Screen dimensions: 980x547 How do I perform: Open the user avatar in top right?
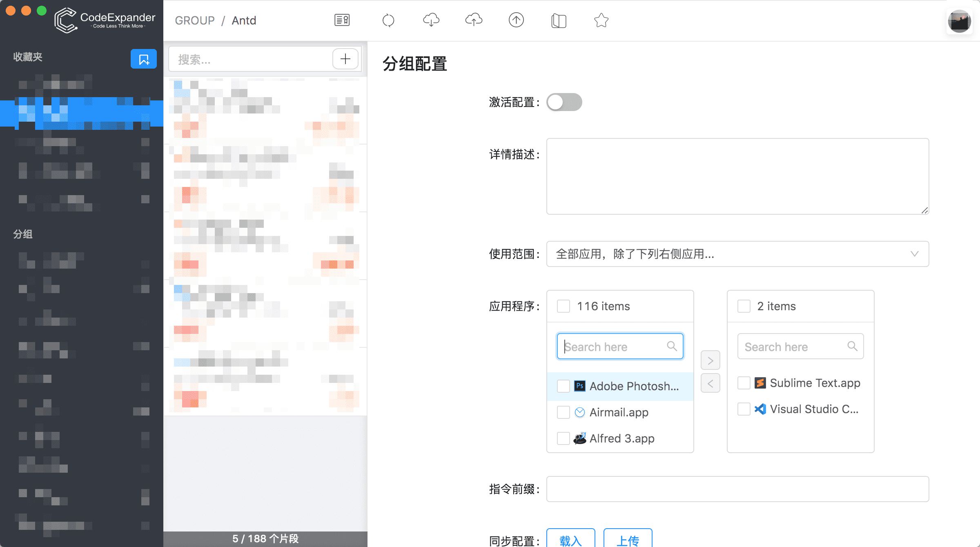(959, 21)
